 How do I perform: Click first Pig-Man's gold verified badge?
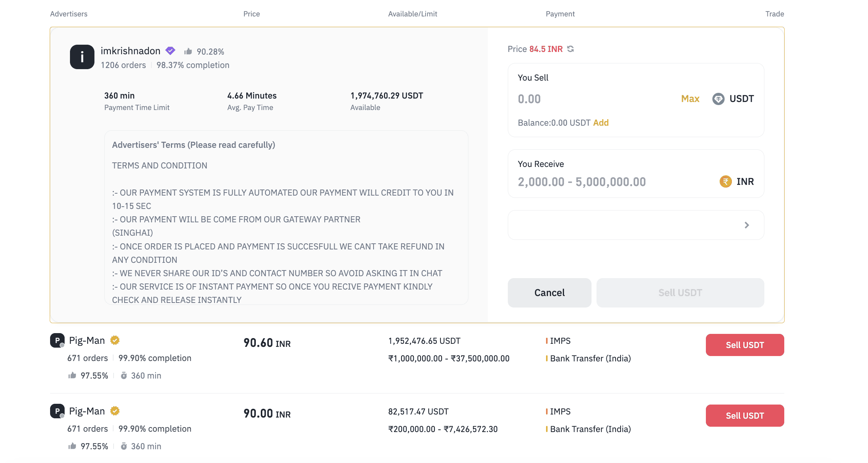115,340
